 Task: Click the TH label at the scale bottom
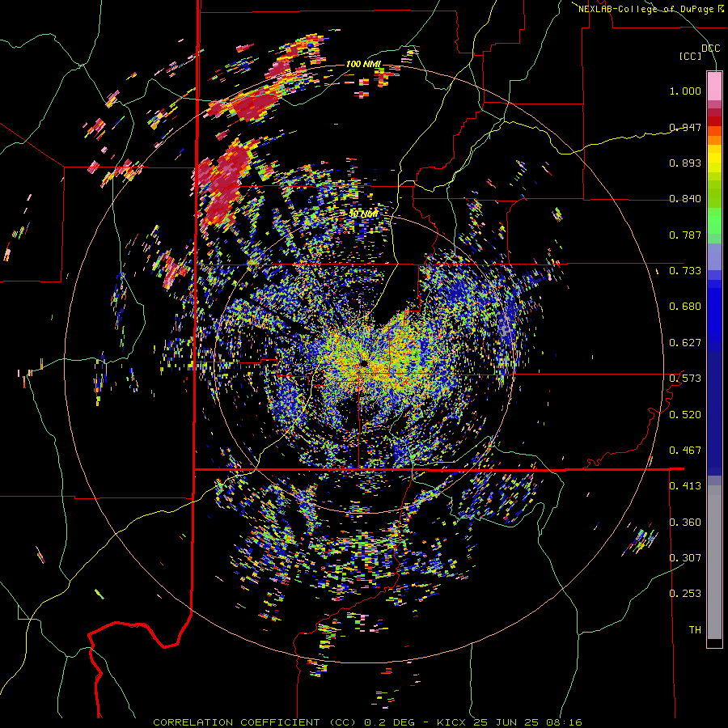coord(695,630)
